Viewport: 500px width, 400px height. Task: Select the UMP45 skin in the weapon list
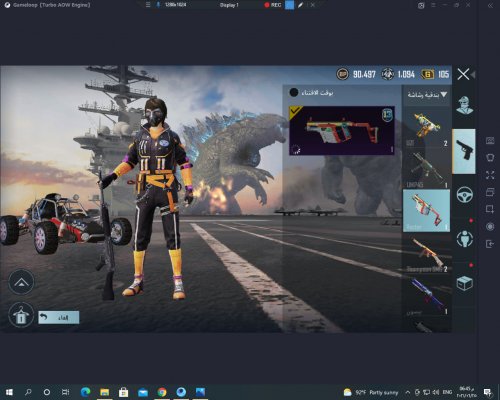coord(426,168)
